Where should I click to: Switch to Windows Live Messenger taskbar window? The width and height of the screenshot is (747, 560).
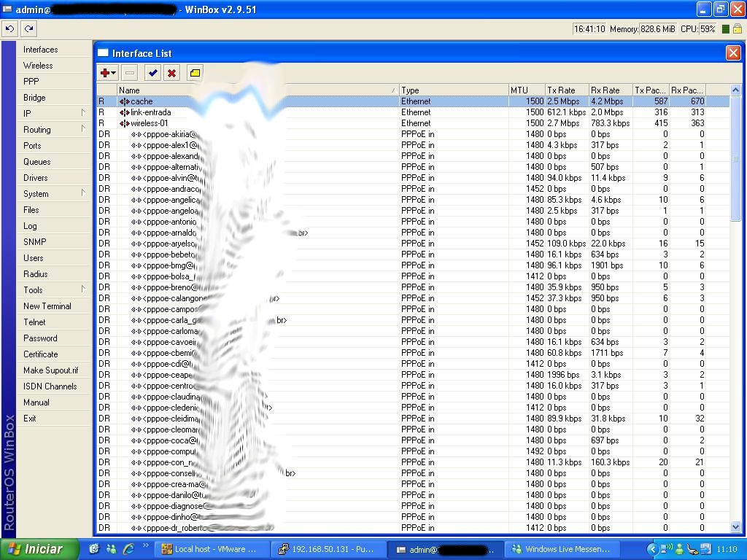point(562,549)
